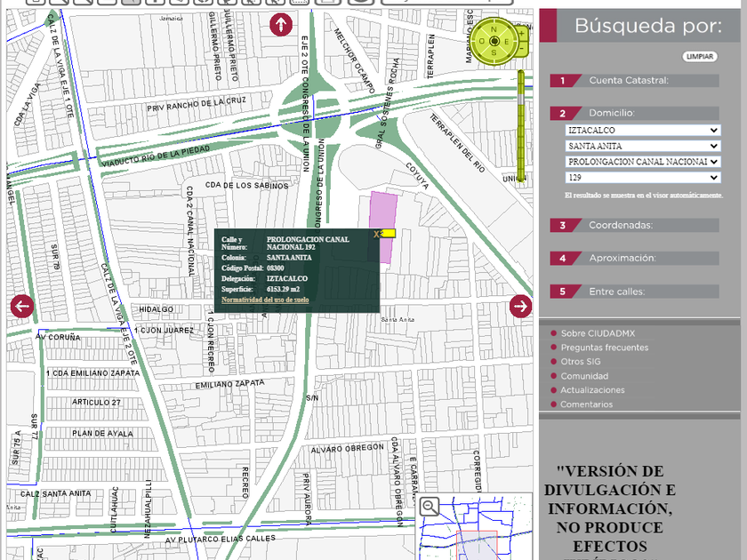Click the TERRAPLEN DEL RIO street label
Image resolution: width=747 pixels, height=560 pixels.
click(x=457, y=143)
